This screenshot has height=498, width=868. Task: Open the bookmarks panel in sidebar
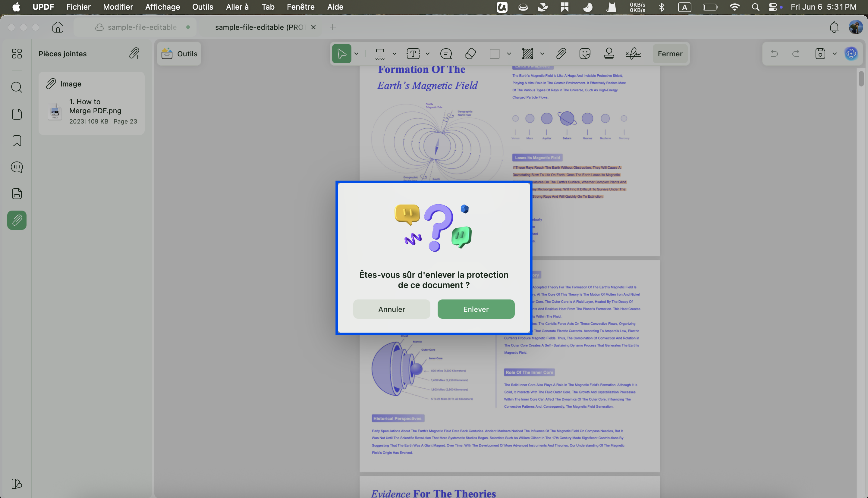click(x=17, y=141)
